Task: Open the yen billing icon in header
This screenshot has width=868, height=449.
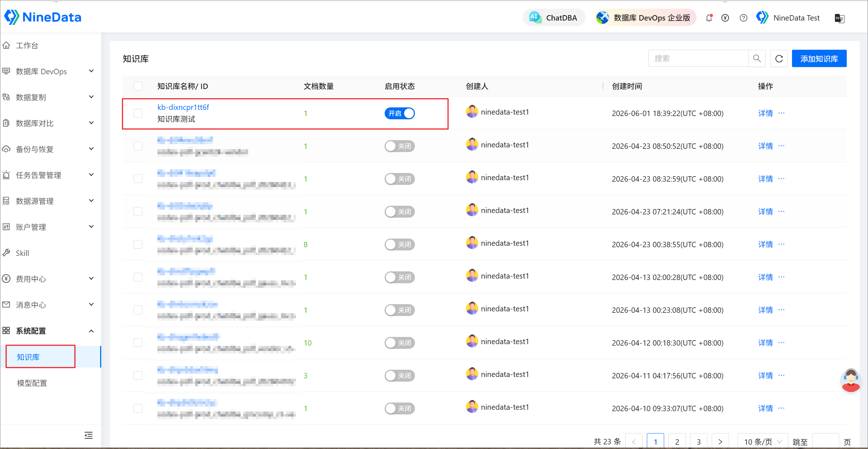Action: [725, 18]
